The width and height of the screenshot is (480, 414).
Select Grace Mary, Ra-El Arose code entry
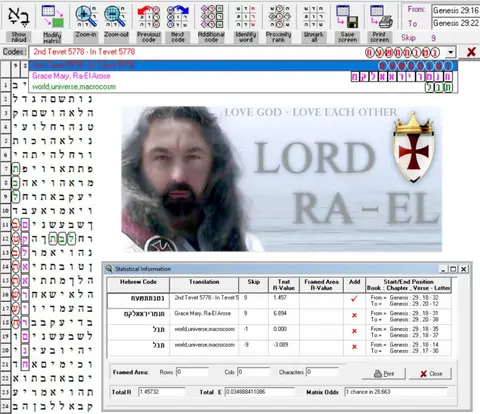[243, 76]
